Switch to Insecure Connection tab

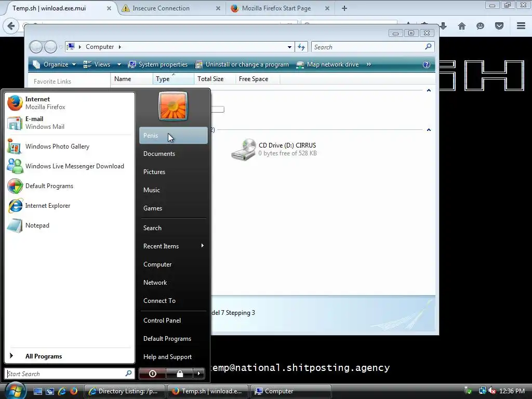point(171,8)
